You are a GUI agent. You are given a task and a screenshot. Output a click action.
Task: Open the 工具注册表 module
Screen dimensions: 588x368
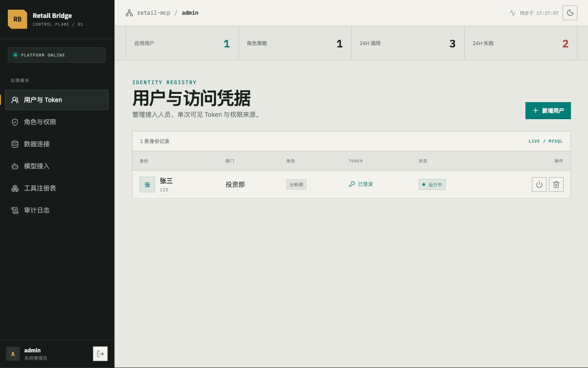[x=57, y=188]
